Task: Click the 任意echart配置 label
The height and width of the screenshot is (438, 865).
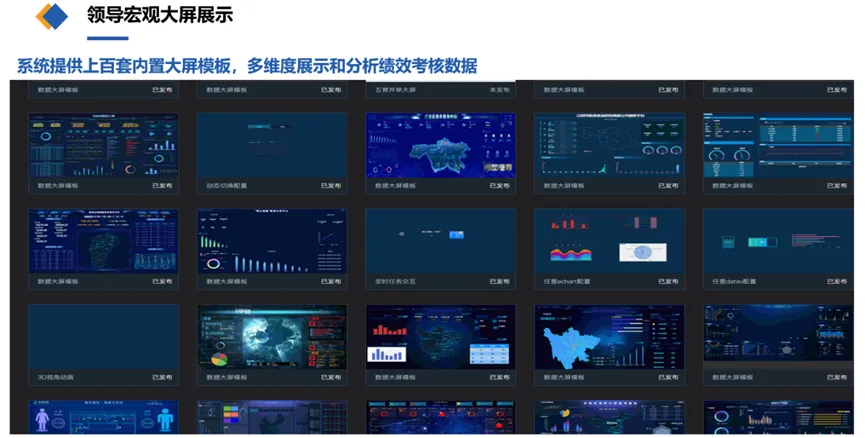Action: point(567,281)
